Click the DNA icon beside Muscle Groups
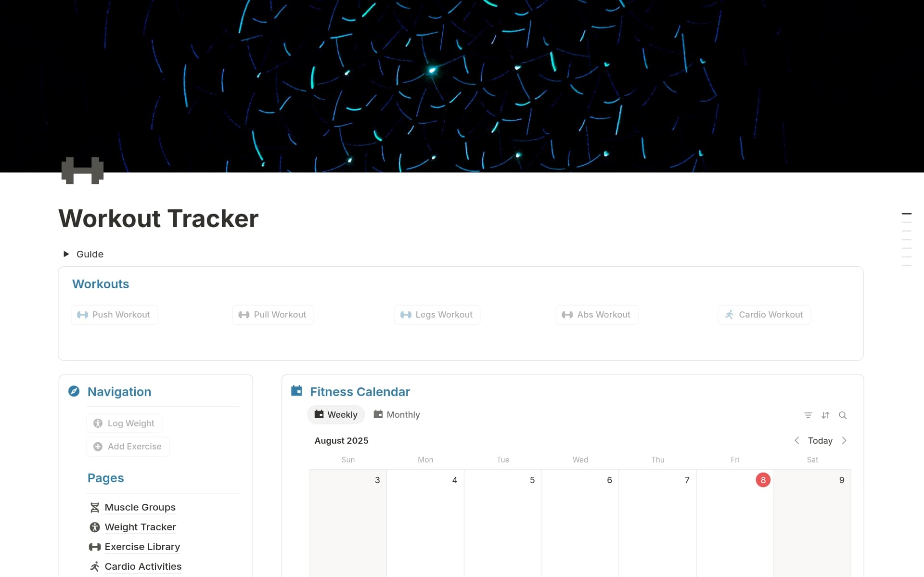The height and width of the screenshot is (577, 924). pos(95,507)
